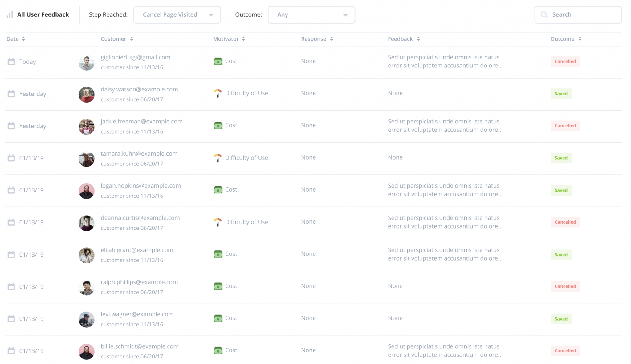Sort table by Feedback column
The image size is (631, 364).
tap(404, 39)
